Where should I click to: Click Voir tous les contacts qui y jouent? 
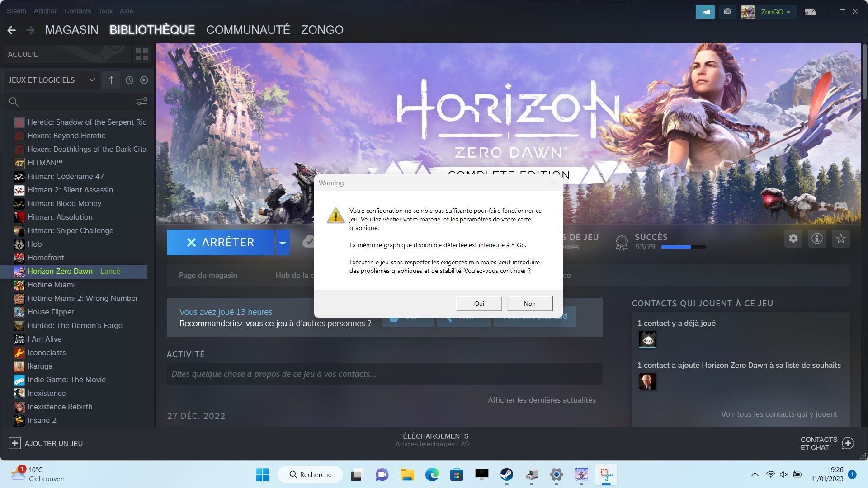779,414
